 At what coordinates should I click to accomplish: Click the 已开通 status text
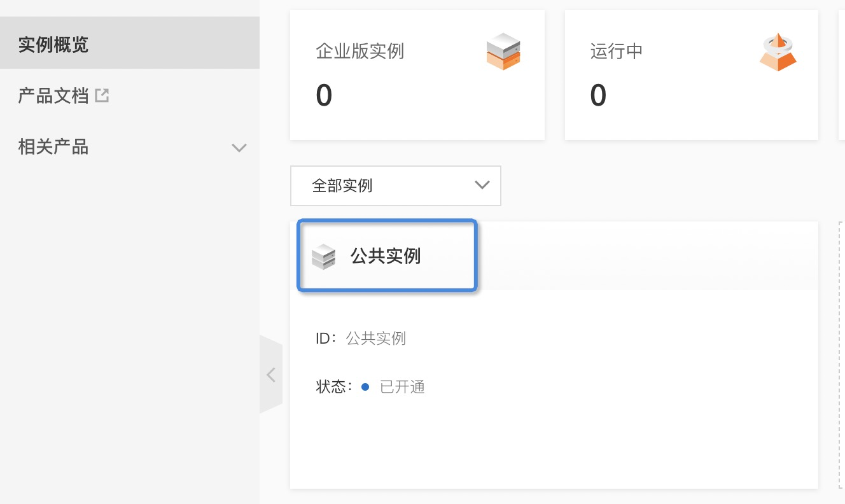coord(402,387)
